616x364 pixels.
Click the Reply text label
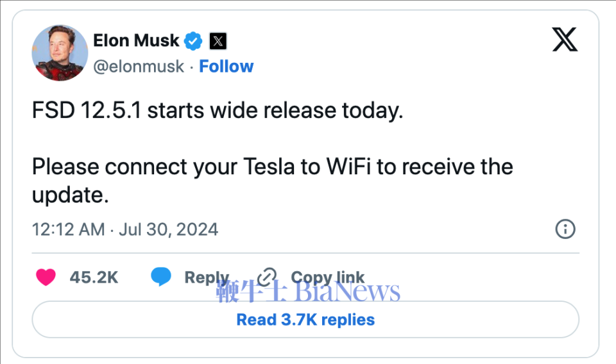pos(206,277)
